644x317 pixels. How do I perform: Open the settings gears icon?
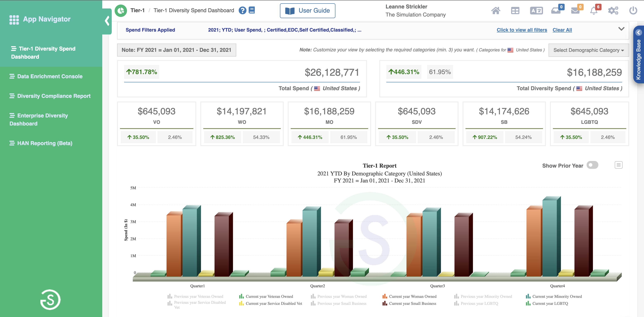pyautogui.click(x=613, y=11)
